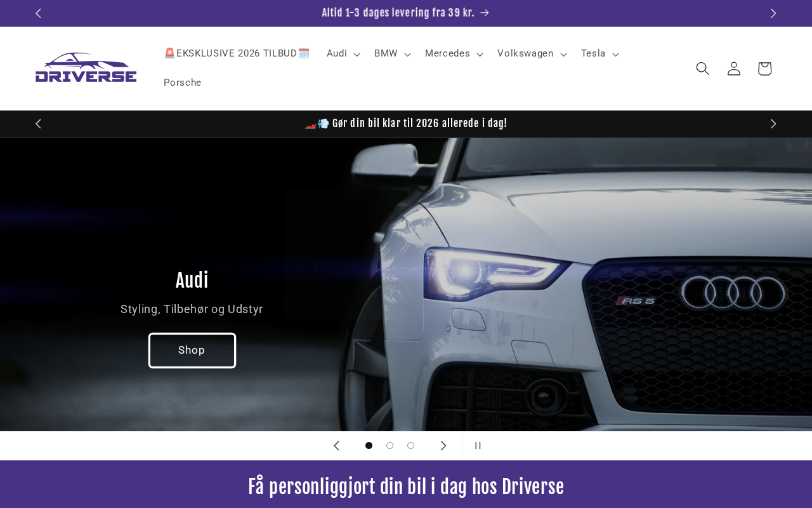
Task: Open the account login icon
Action: tap(733, 69)
